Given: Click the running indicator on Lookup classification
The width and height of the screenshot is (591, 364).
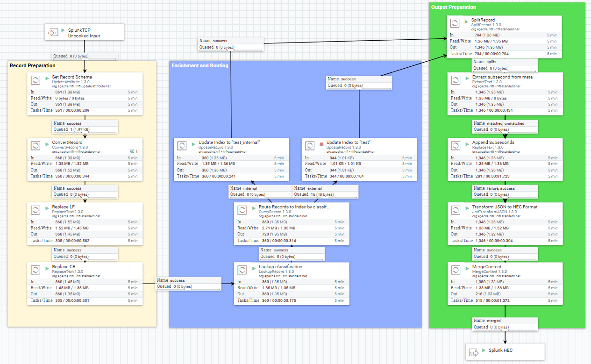Looking at the screenshot, I should (254, 269).
